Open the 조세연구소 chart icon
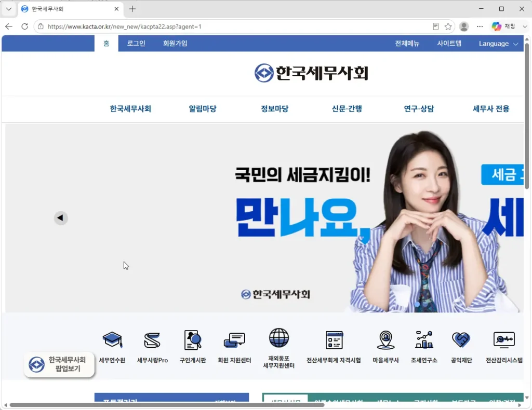The width and height of the screenshot is (532, 410). [x=424, y=340]
